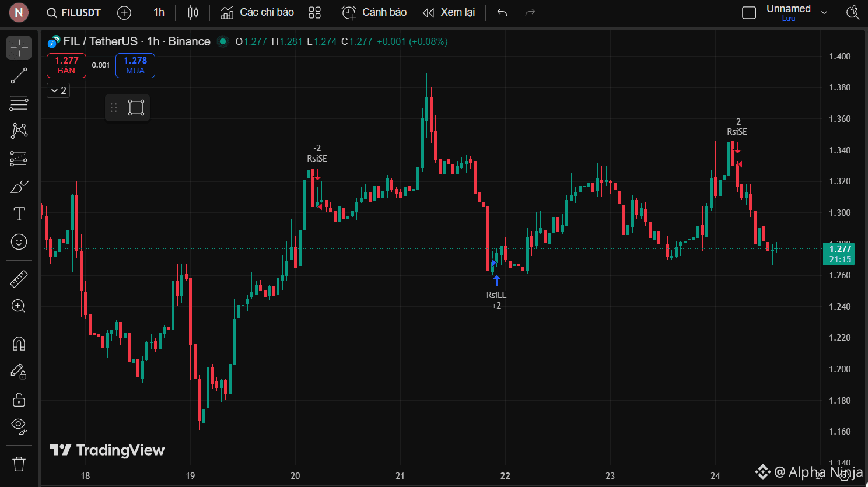The width and height of the screenshot is (868, 487).
Task: Click the 1.277 BÁN sell button
Action: coord(66,65)
